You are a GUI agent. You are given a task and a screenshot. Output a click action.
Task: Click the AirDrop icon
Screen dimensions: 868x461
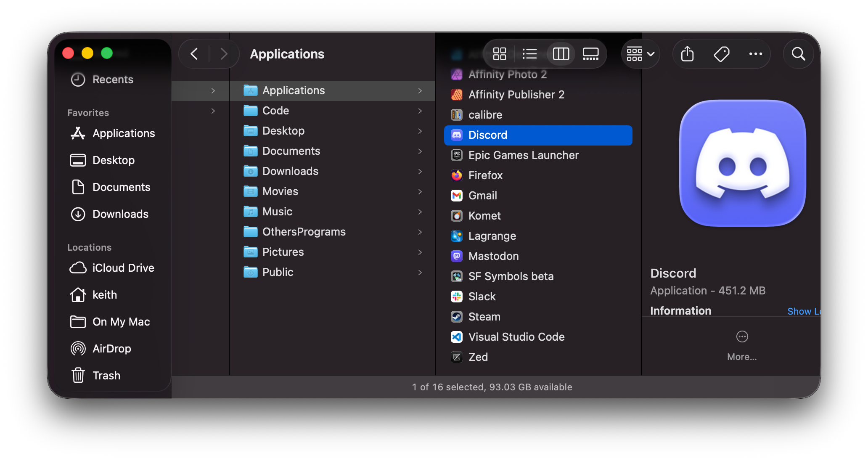pyautogui.click(x=78, y=349)
